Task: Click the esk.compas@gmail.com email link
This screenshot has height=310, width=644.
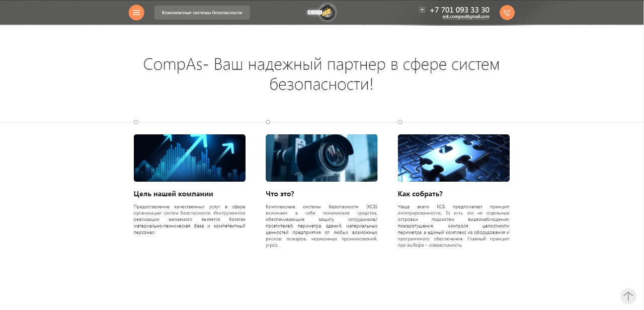Action: [466, 17]
